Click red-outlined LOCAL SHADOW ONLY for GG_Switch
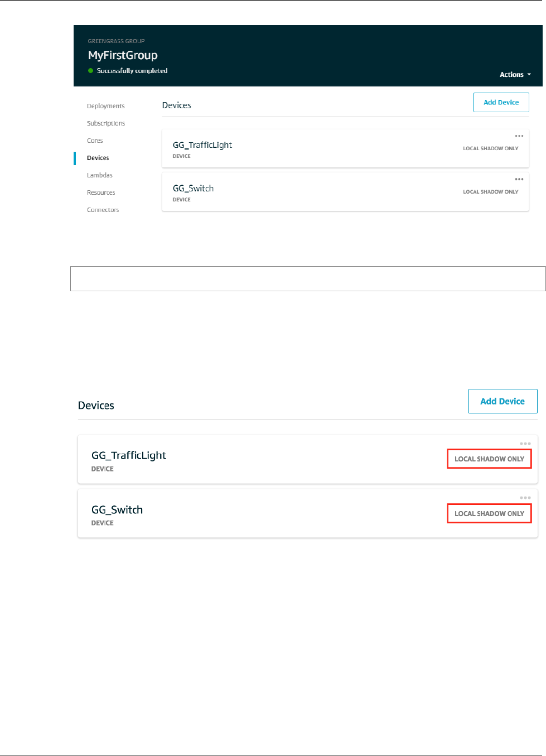546x756 pixels. click(489, 514)
